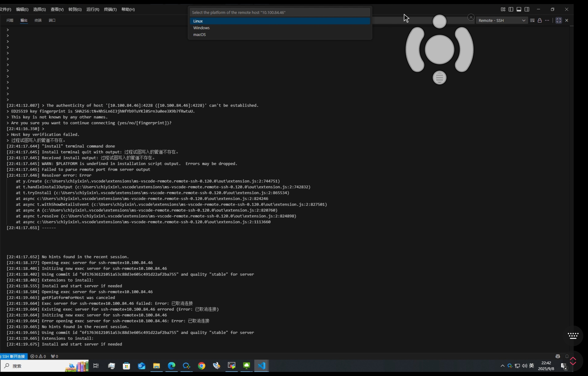588x376 pixels.
Task: Toggle secondary side bar icon
Action: (527, 9)
